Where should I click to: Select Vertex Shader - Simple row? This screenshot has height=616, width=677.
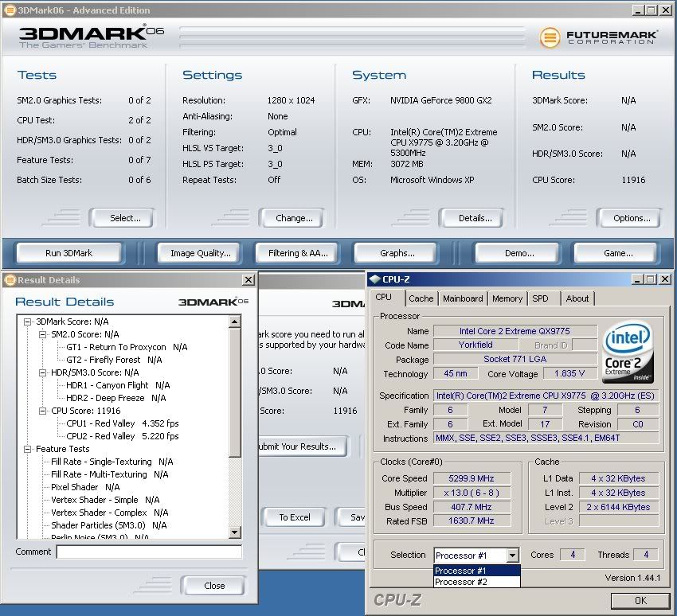click(x=105, y=500)
